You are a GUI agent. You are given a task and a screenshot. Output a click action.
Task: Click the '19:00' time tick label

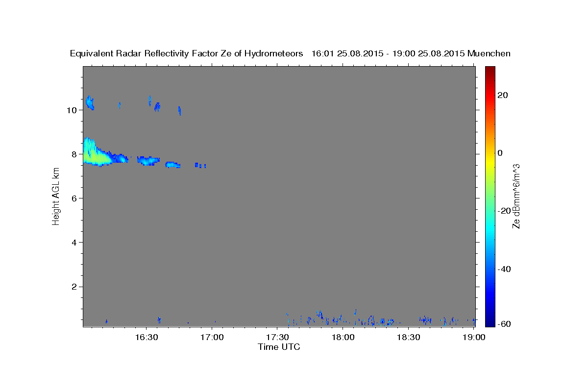coord(473,337)
